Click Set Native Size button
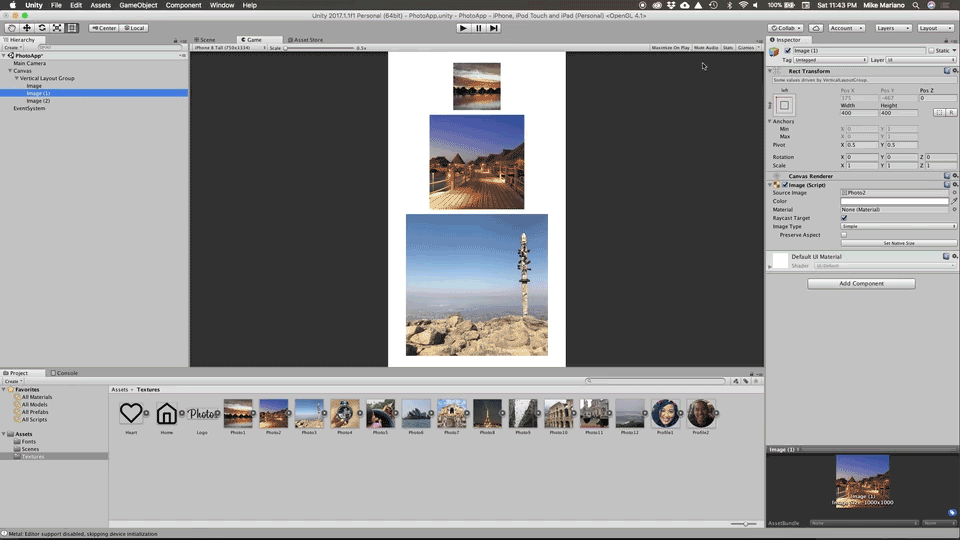Screen dimensions: 960x540 point(898,243)
